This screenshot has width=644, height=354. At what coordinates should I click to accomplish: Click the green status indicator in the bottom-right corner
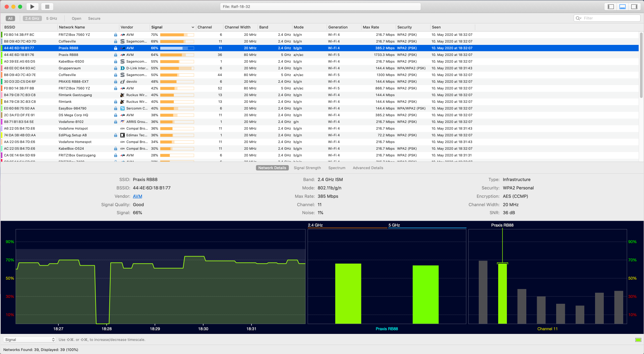[638, 340]
